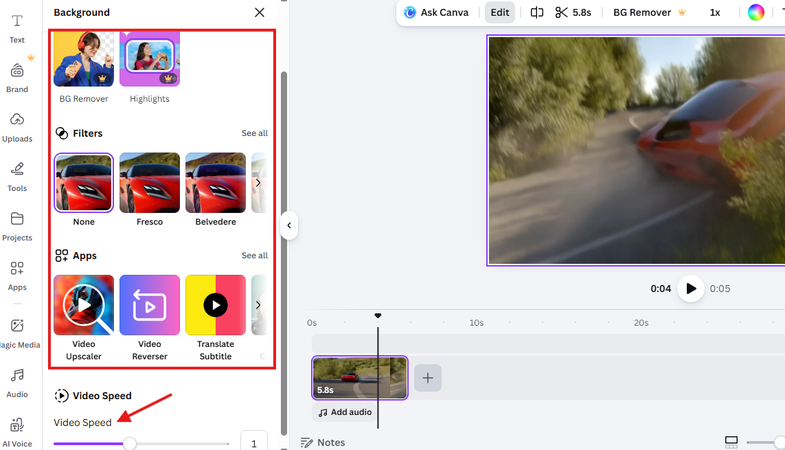Click the 20s mark on timeline ruler
The width and height of the screenshot is (785, 450).
pos(641,323)
